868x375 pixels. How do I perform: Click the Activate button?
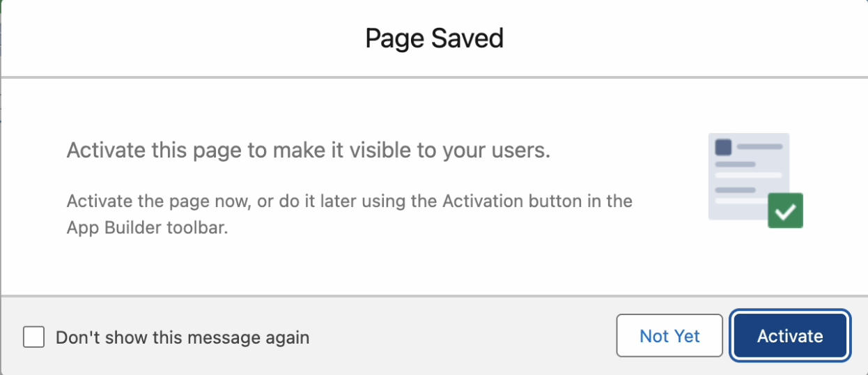point(790,336)
